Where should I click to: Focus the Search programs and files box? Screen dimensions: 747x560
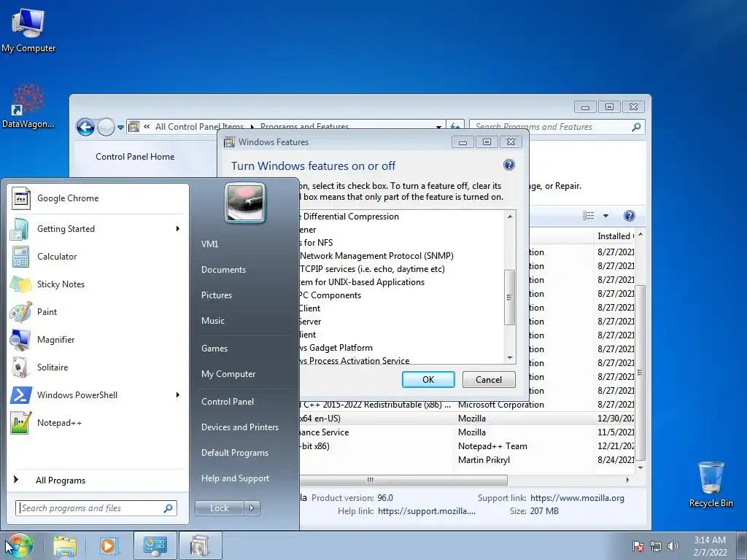96,508
